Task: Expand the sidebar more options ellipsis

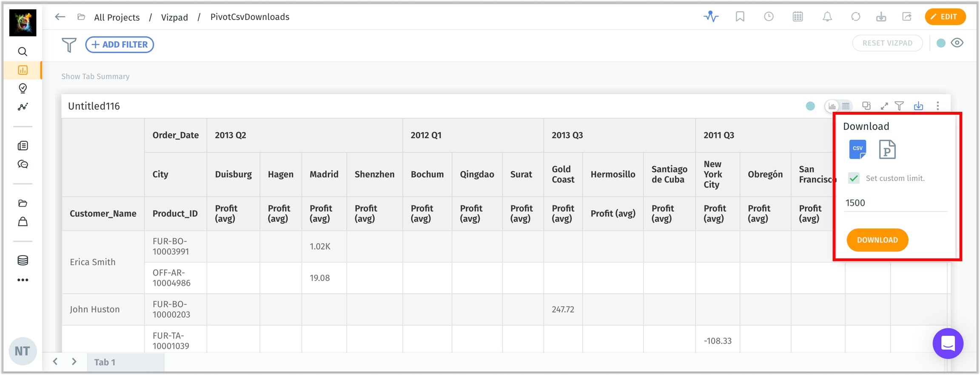Action: point(23,280)
